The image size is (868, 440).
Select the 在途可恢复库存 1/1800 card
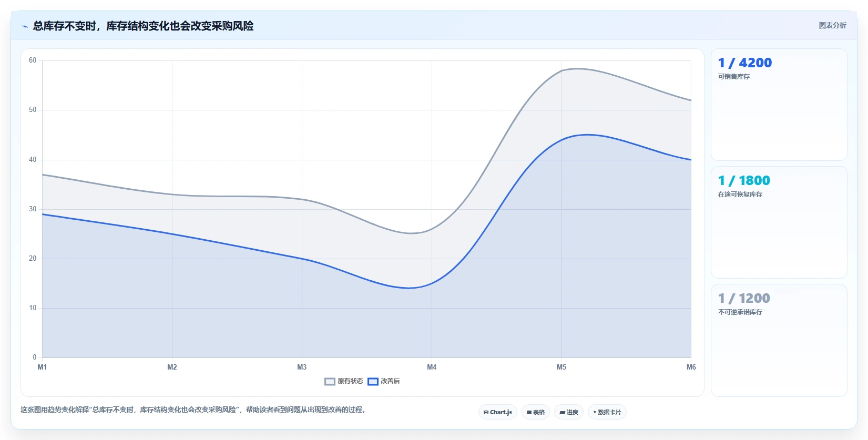click(779, 222)
